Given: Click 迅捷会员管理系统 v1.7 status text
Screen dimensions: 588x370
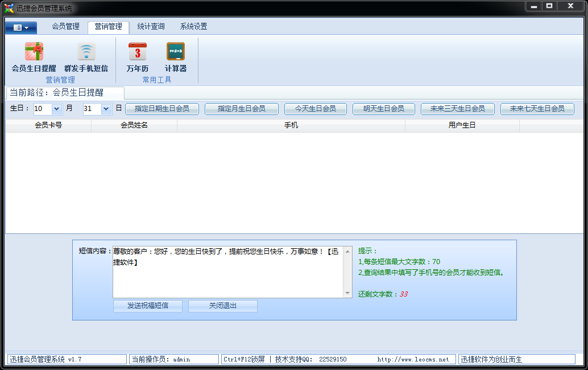Looking at the screenshot, I should (x=67, y=360).
